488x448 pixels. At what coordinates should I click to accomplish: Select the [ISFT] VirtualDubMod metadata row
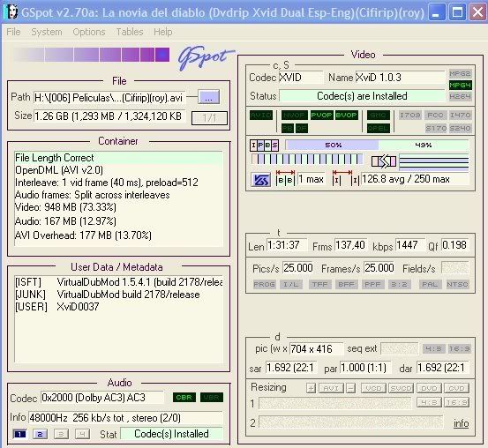(x=118, y=282)
